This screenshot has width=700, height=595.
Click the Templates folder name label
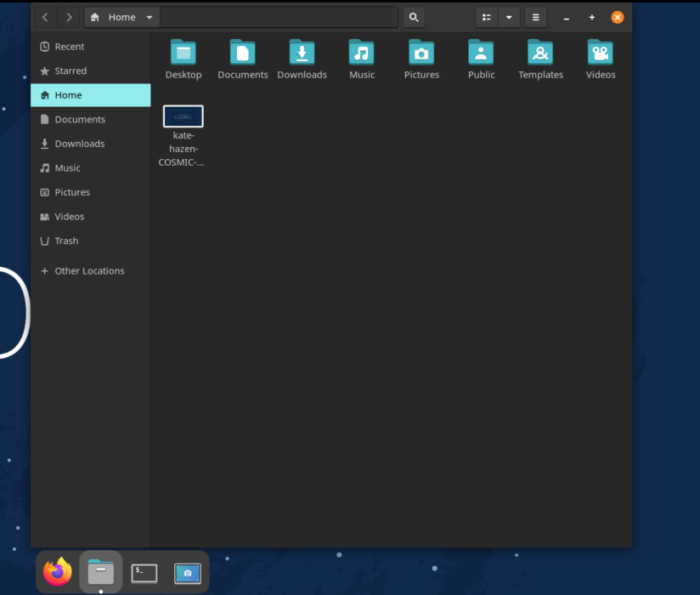(x=540, y=75)
